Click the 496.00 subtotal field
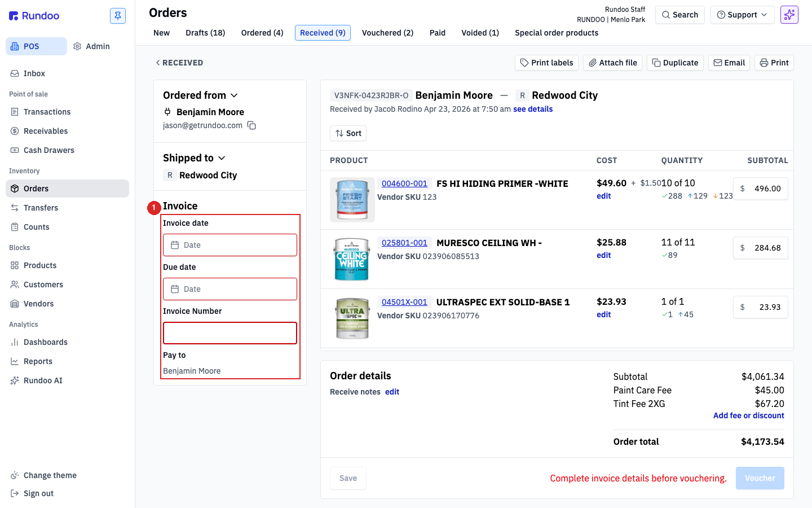 click(x=760, y=189)
